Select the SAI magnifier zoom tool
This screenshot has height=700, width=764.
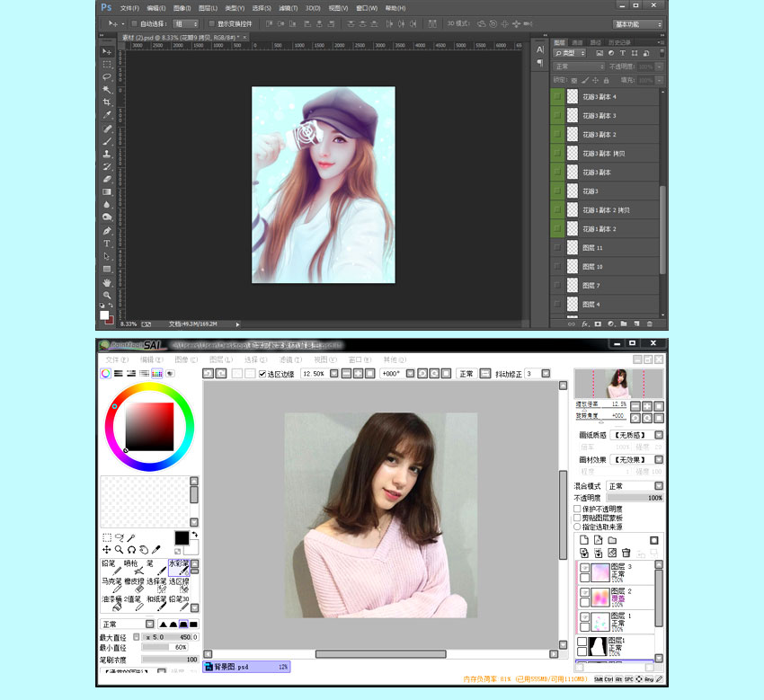pos(119,549)
